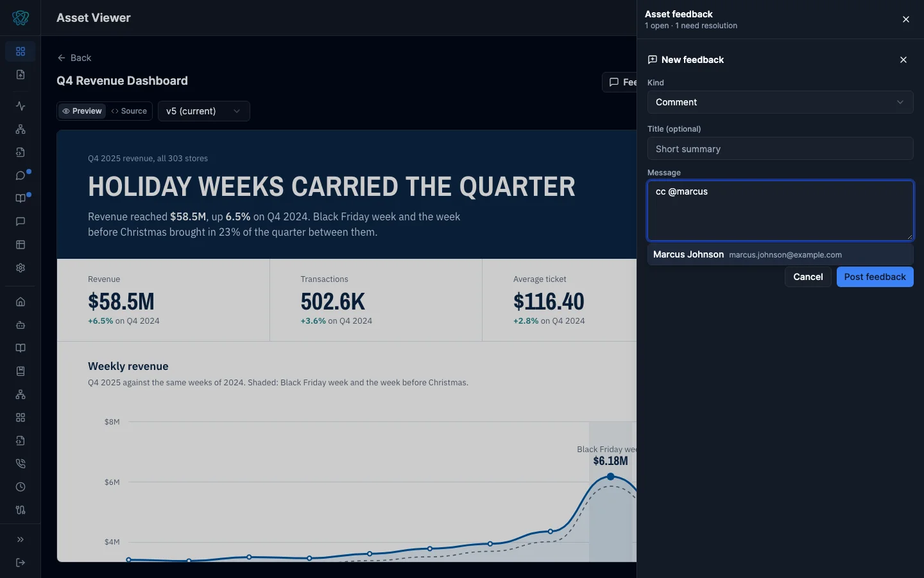This screenshot has width=924, height=578.
Task: Open the Kind dropdown showing Comment
Action: pos(780,102)
